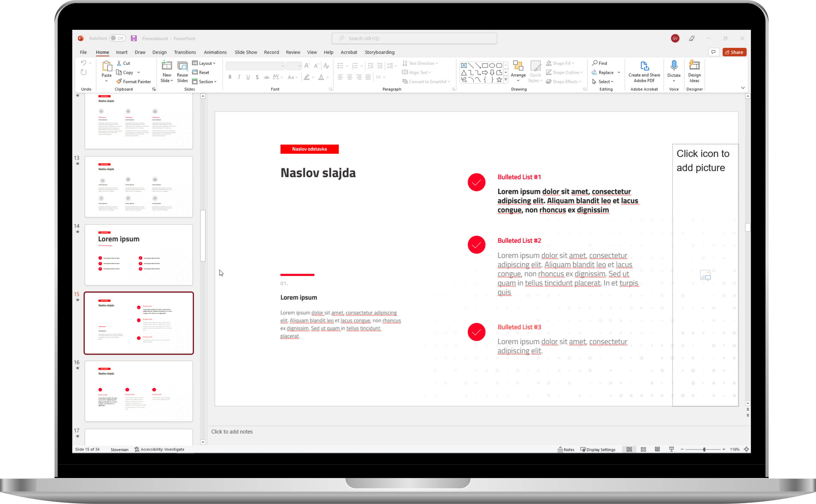The width and height of the screenshot is (816, 504).
Task: Open the Layout dropdown
Action: [204, 63]
